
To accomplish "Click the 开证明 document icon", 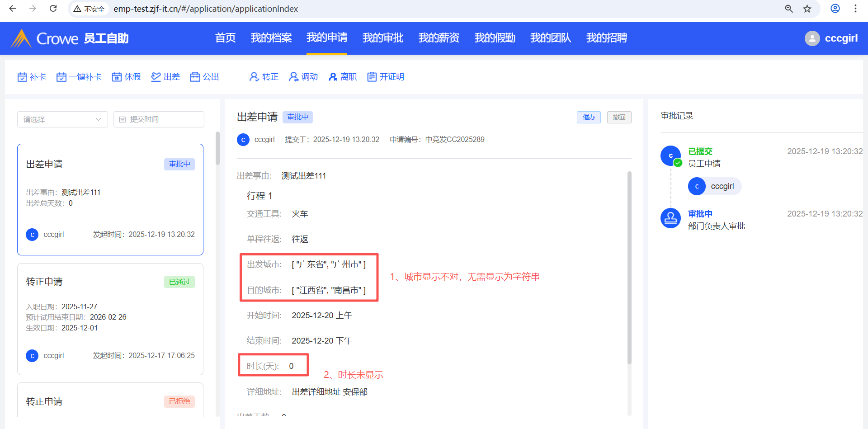I will coord(372,77).
